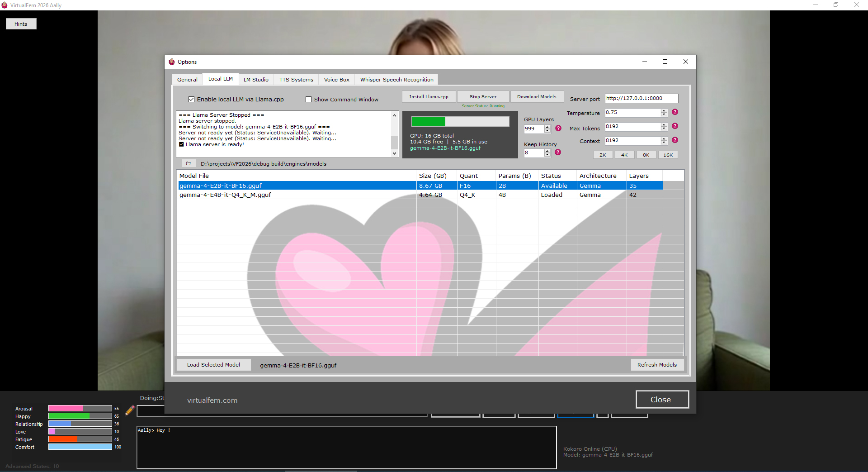Click the Keep History help icon

558,153
